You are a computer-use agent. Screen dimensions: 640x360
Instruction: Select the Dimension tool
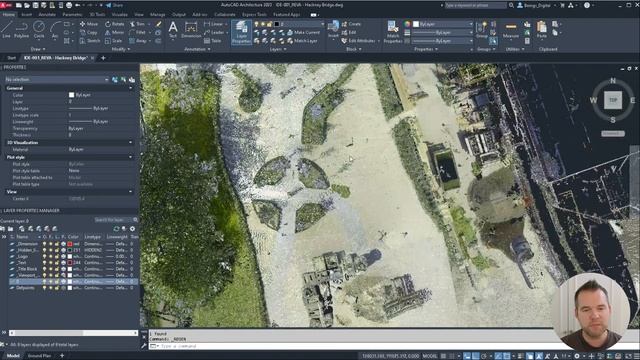click(x=191, y=30)
